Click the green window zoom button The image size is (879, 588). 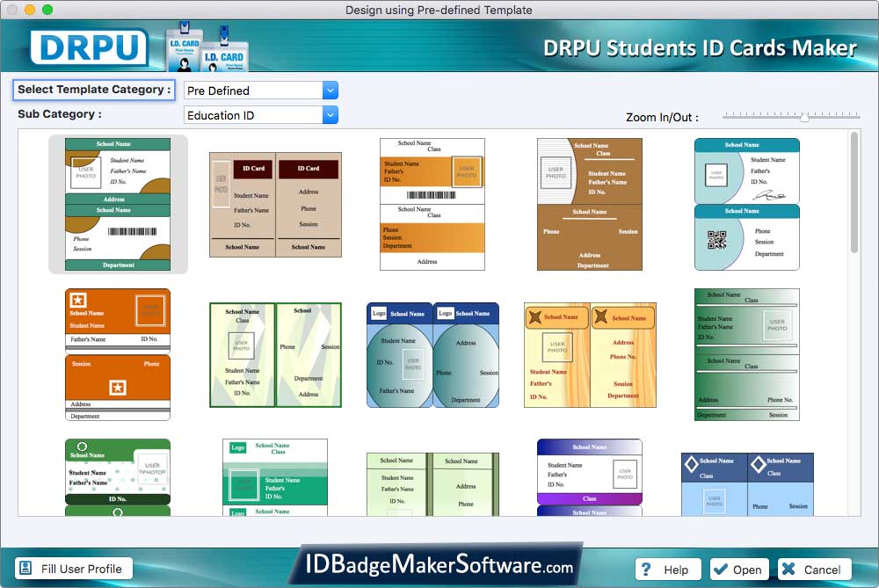[47, 10]
